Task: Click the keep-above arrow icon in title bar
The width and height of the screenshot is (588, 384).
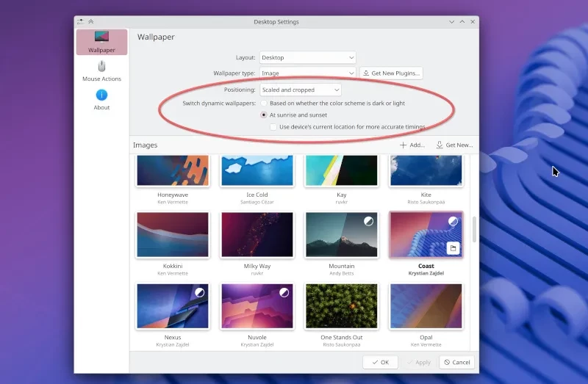Action: [x=90, y=22]
